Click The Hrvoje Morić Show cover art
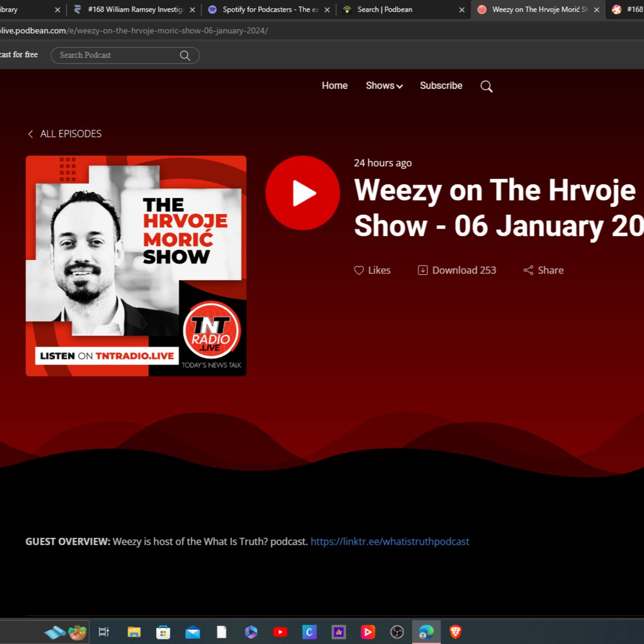 pyautogui.click(x=136, y=266)
